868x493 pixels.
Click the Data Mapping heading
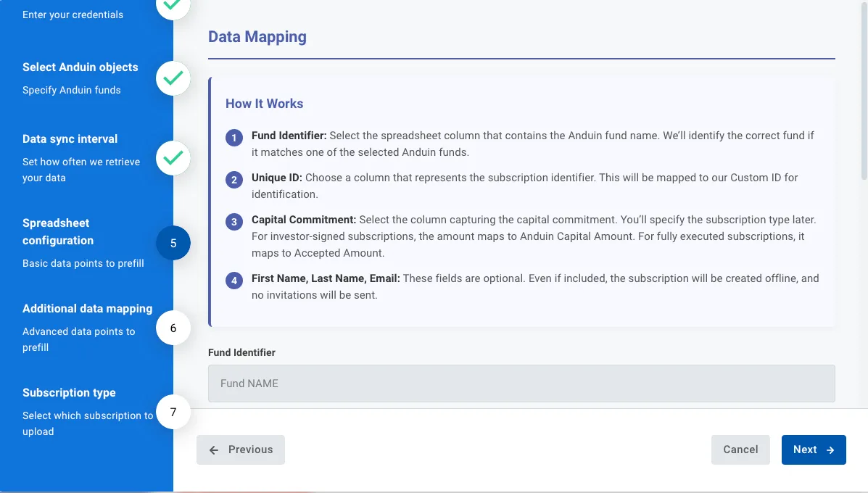257,36
